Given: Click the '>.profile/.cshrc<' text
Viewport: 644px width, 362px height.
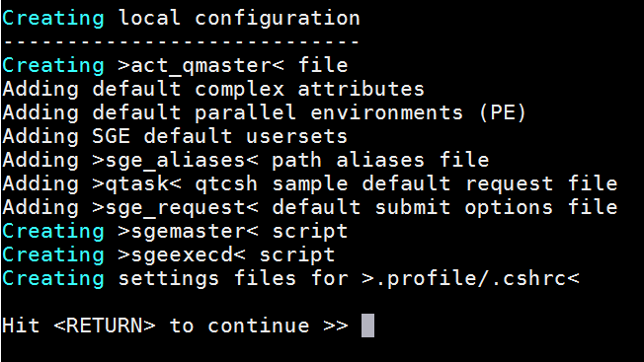Looking at the screenshot, I should [x=470, y=278].
